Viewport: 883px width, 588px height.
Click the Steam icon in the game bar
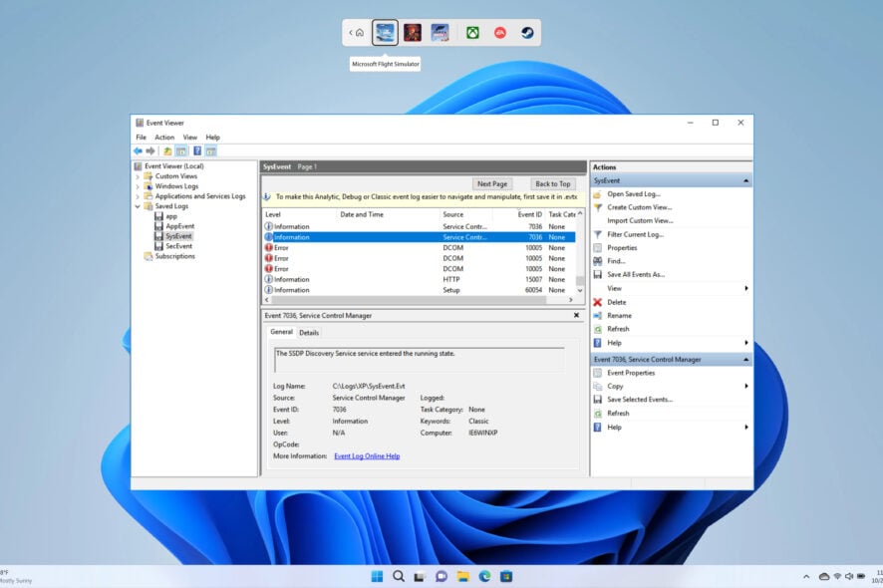[527, 33]
